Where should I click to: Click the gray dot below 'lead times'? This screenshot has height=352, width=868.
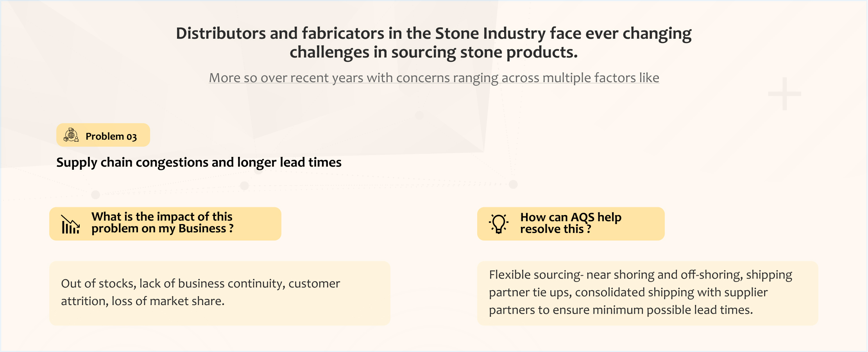tap(245, 186)
